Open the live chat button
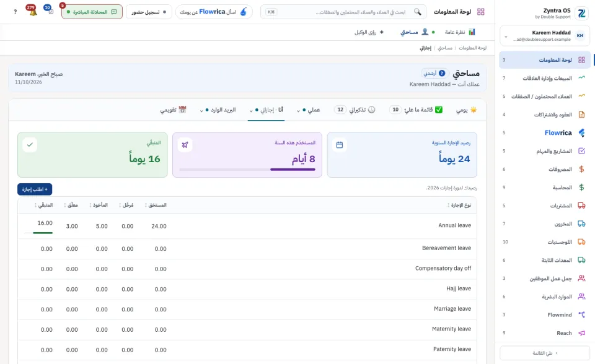This screenshot has height=364, width=595. tap(92, 12)
